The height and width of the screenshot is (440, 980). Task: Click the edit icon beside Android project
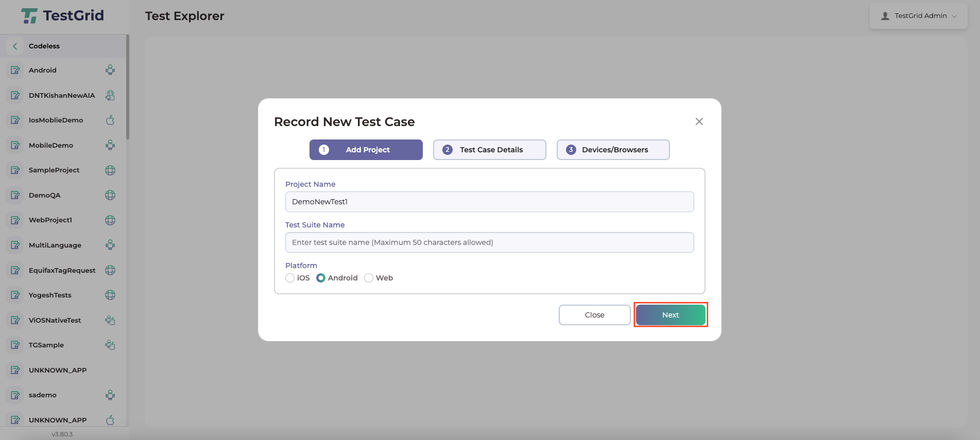point(15,70)
